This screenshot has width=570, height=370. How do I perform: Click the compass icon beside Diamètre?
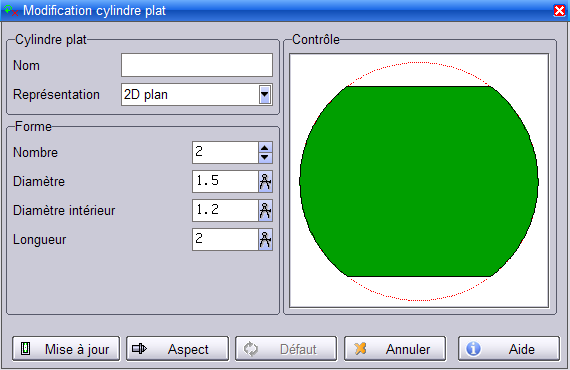[265, 181]
